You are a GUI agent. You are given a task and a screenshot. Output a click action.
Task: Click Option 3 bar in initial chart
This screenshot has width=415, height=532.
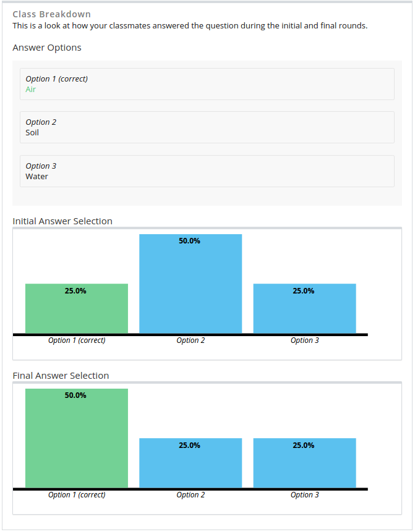(304, 309)
